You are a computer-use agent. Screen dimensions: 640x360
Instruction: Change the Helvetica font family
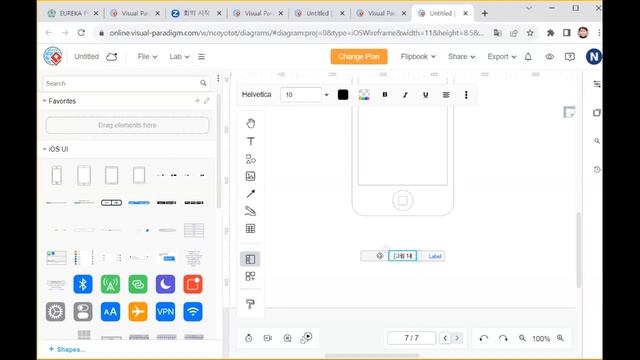[256, 95]
